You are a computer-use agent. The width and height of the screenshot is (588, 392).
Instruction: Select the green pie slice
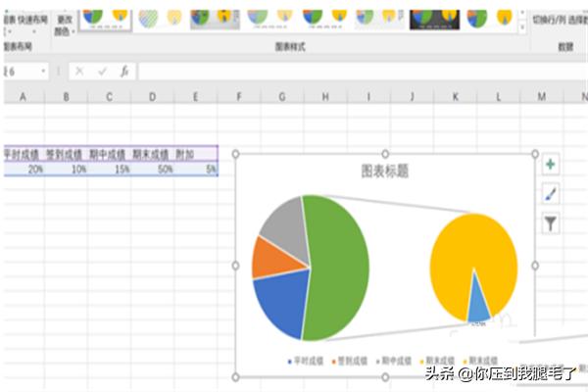(339, 267)
